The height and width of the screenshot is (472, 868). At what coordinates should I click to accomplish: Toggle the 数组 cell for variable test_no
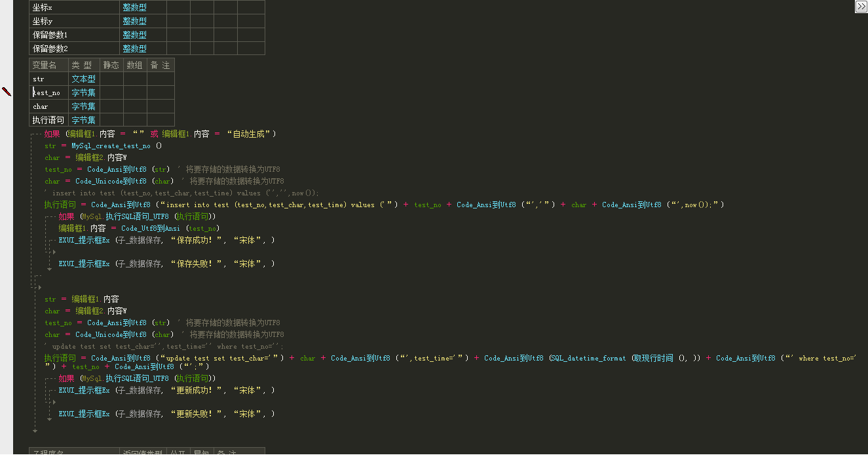pos(135,92)
